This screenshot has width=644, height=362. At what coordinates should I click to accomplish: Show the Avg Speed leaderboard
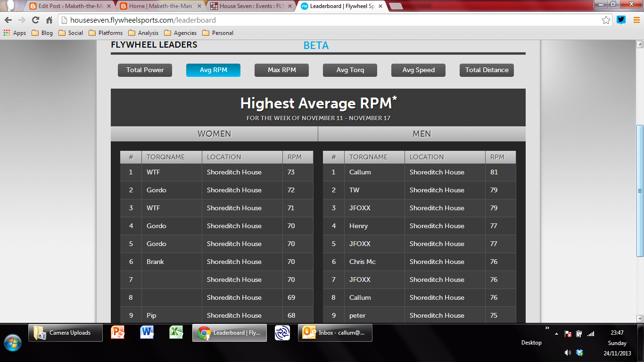(x=418, y=70)
